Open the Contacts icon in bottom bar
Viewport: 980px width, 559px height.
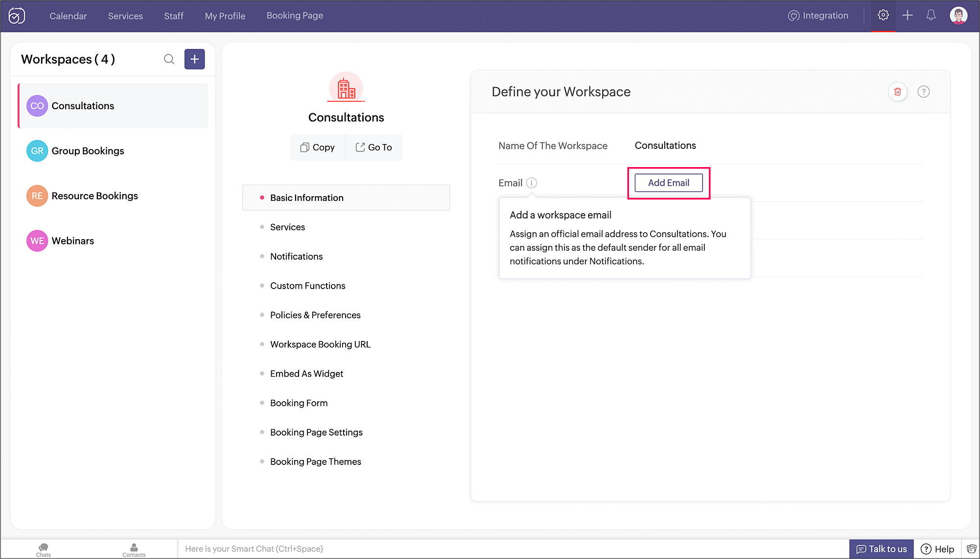click(134, 550)
